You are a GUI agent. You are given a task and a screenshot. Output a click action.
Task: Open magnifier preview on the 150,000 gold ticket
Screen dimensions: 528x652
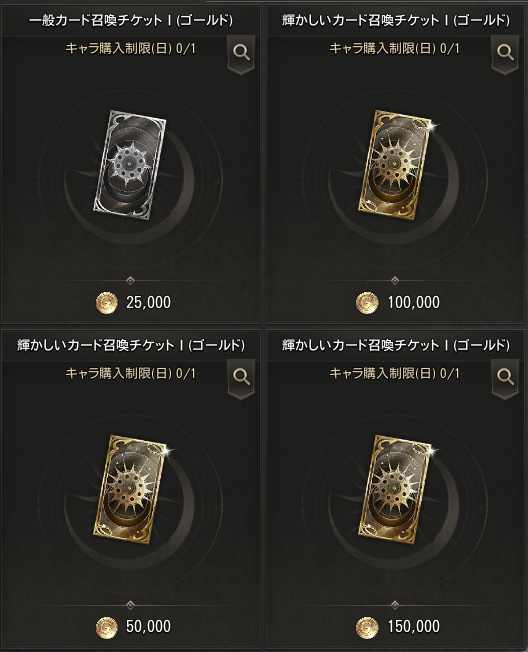505,378
